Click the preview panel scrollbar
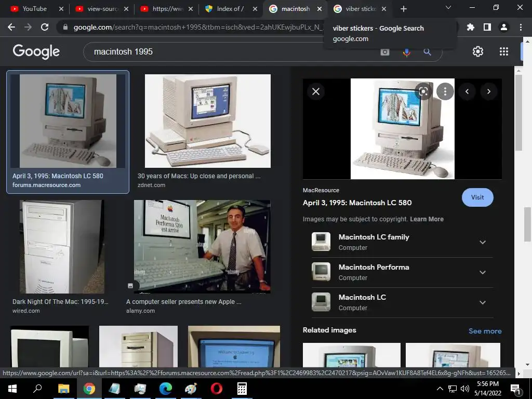This screenshot has width=532, height=399. (x=518, y=112)
